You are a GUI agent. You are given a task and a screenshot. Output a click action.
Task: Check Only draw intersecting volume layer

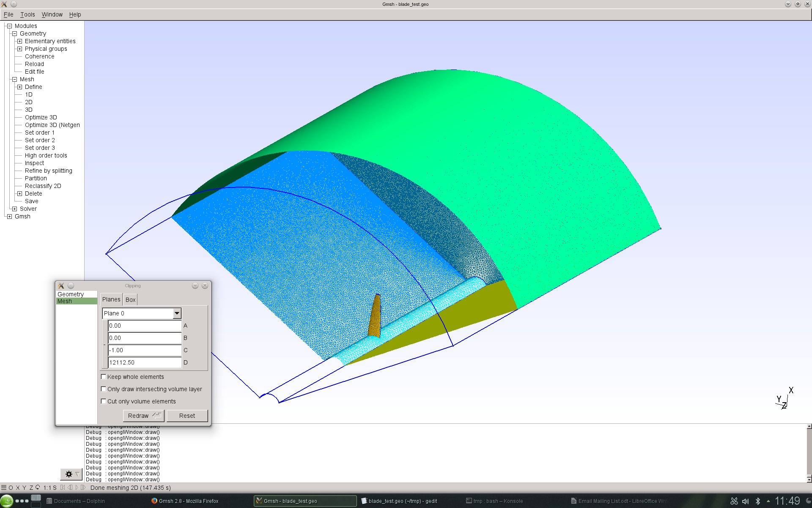(104, 389)
